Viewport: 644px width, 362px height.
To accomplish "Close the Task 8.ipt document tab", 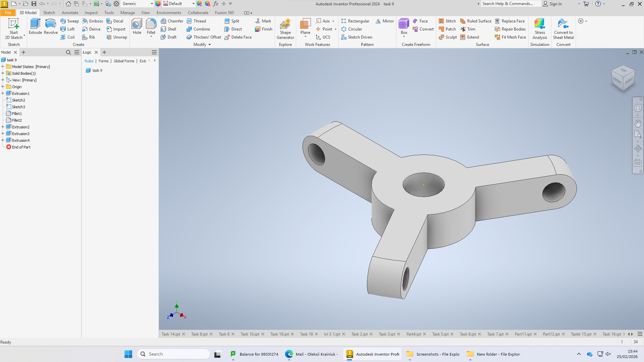I will pyautogui.click(x=211, y=334).
